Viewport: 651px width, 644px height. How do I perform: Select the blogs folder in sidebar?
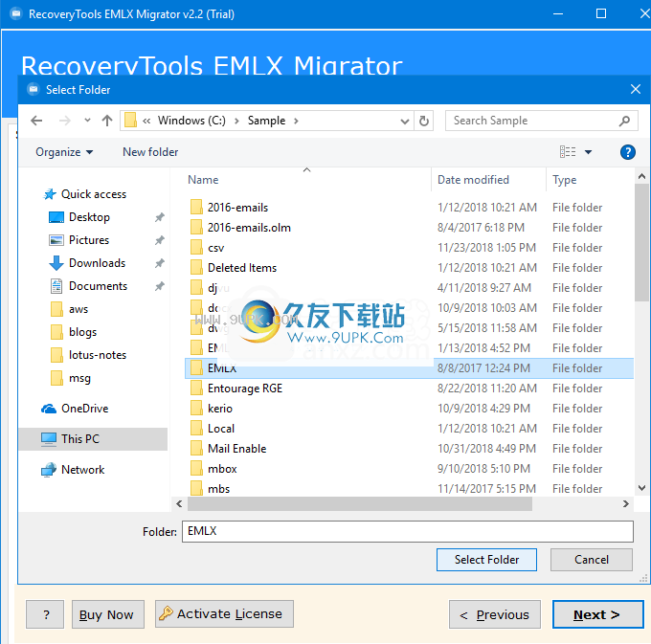coord(82,332)
